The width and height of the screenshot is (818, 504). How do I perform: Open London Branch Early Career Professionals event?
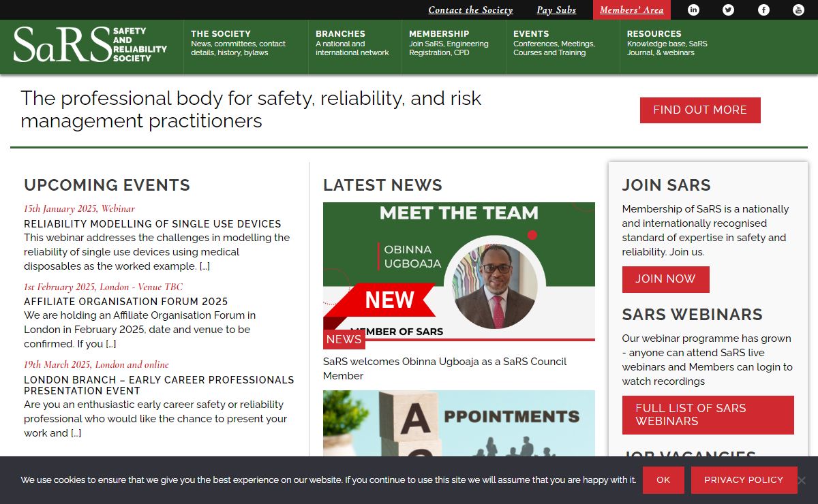click(159, 385)
